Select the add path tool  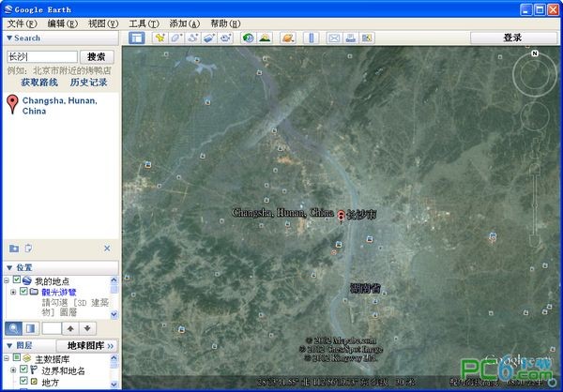(x=192, y=38)
